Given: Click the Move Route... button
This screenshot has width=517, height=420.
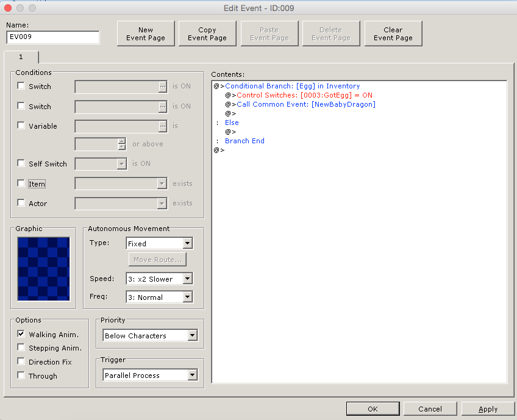Looking at the screenshot, I should [x=157, y=260].
